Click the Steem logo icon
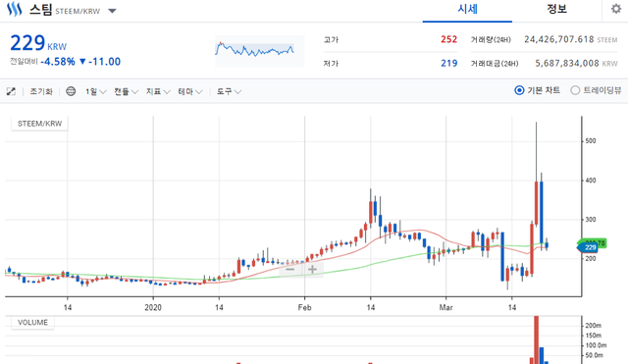This screenshot has width=628, height=364. (x=14, y=9)
